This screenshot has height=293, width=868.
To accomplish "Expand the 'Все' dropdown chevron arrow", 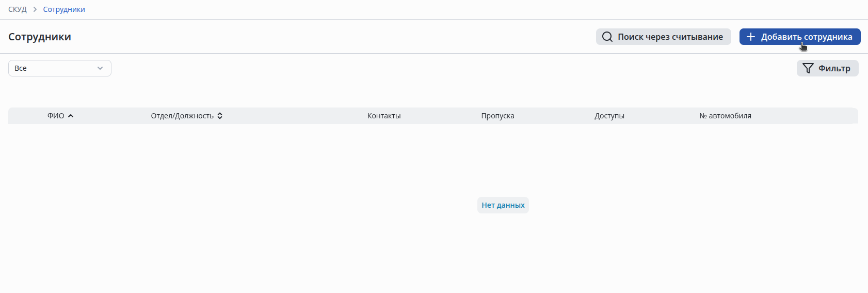I will 100,68.
